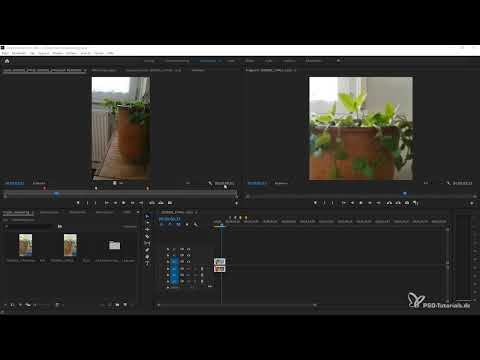
Task: Play the clip in the Source monitor
Action: (x=124, y=203)
